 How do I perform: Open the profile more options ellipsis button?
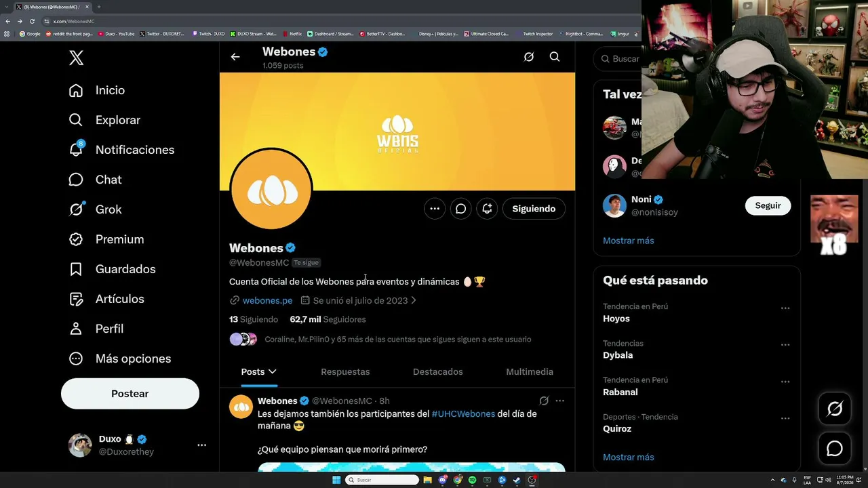tap(435, 209)
